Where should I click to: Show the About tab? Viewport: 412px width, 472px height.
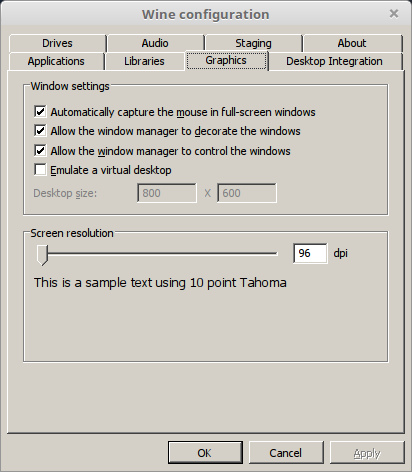click(352, 43)
